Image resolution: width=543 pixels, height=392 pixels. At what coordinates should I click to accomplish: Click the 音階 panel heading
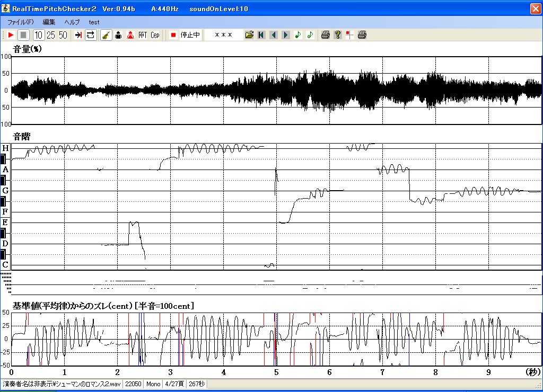tap(21, 137)
